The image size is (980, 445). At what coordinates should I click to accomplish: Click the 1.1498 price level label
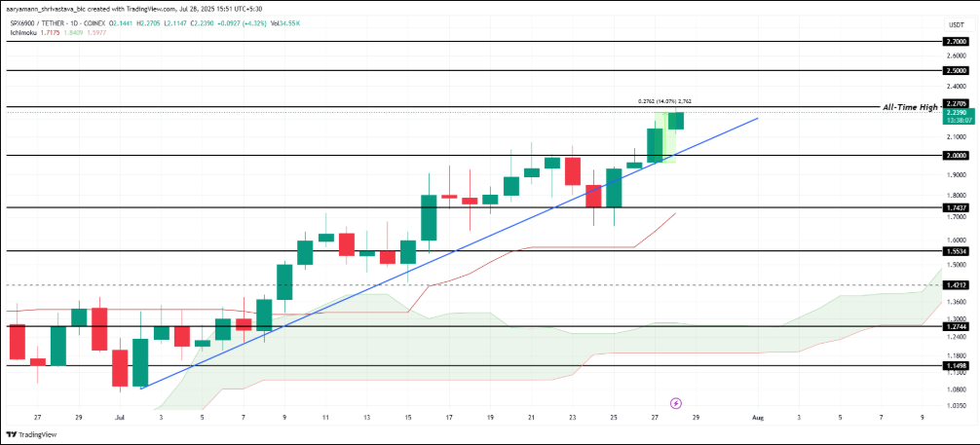pyautogui.click(x=957, y=365)
